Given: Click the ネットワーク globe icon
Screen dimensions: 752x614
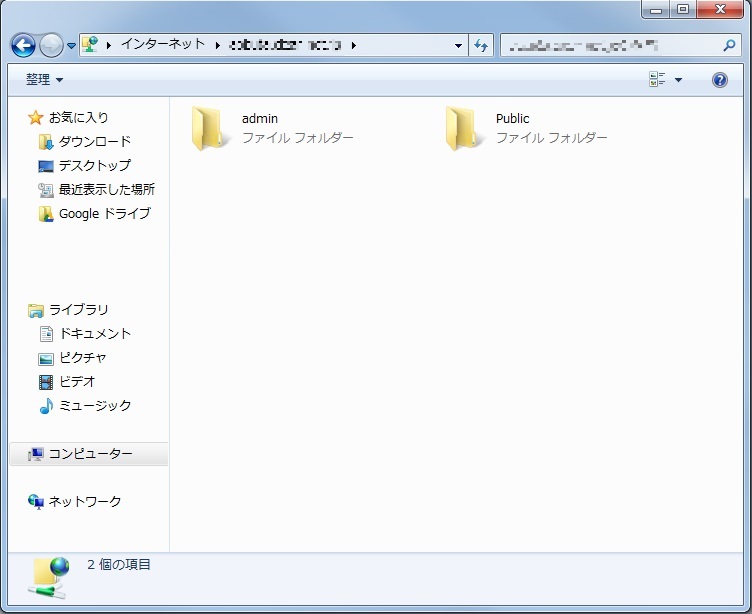Looking at the screenshot, I should click(35, 502).
